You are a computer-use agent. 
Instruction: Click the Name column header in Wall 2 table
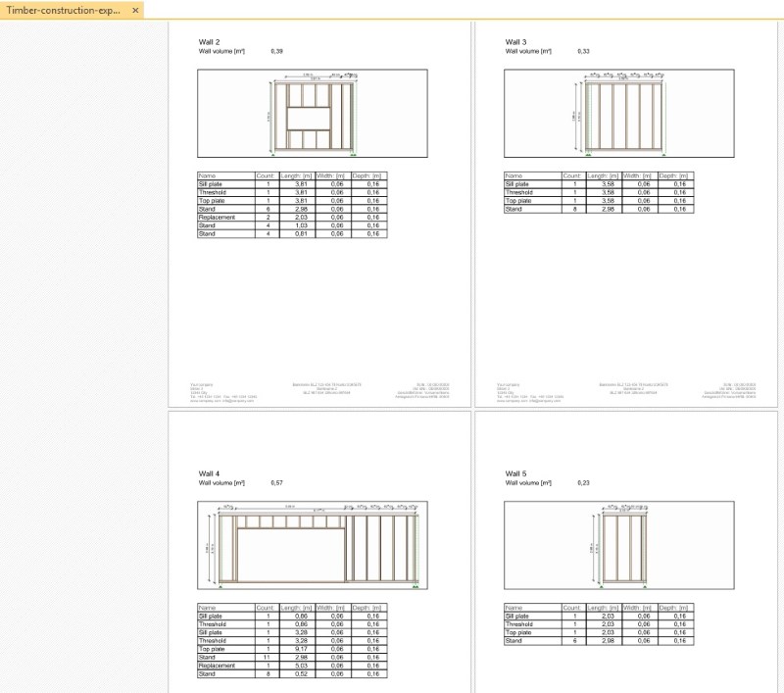point(226,176)
